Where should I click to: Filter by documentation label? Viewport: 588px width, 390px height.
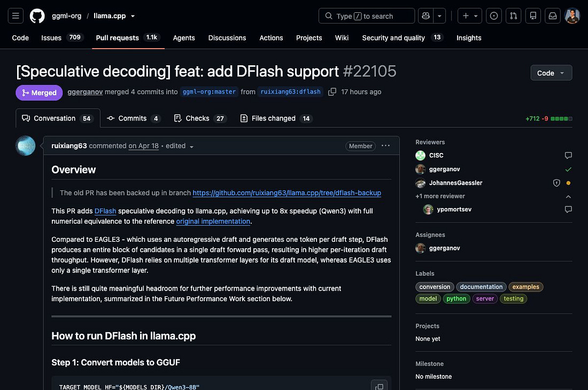(x=481, y=287)
